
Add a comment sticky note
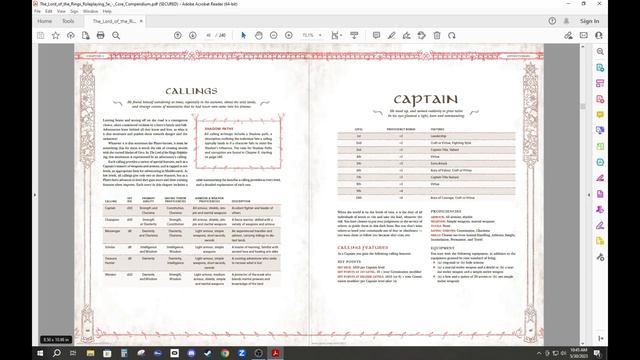coord(376,36)
